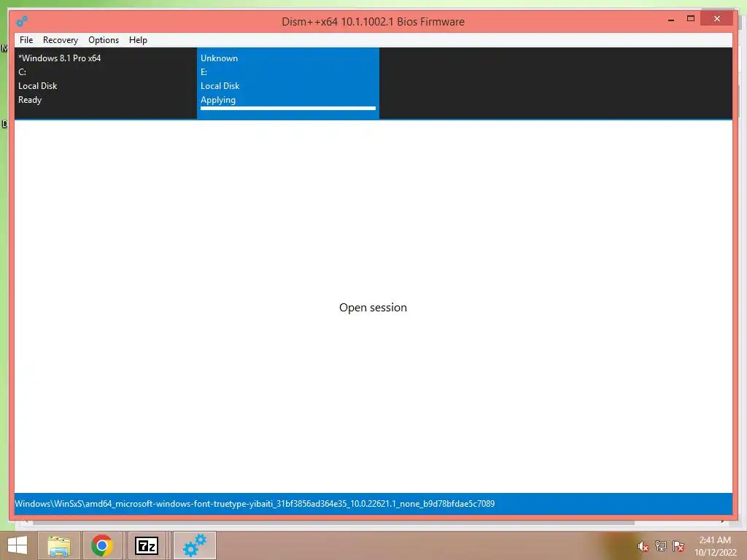Click the network tray icon
The width and height of the screenshot is (747, 560).
(x=661, y=546)
